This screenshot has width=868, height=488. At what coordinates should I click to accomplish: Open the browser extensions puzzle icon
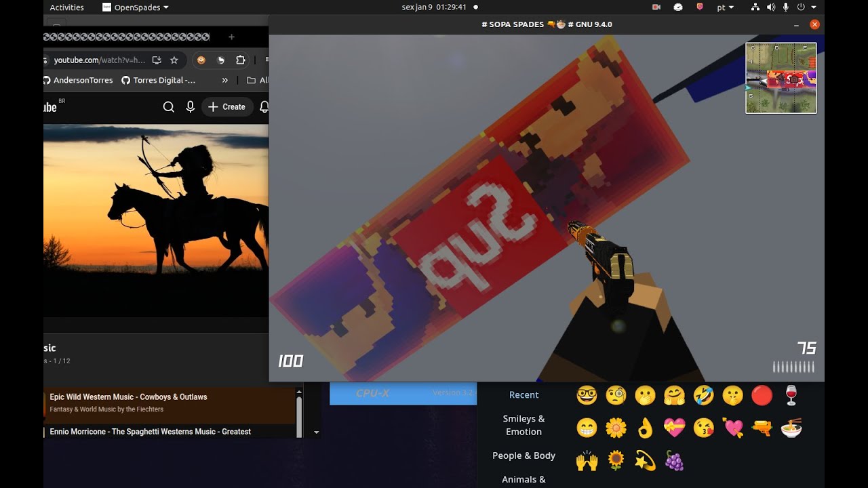click(240, 60)
